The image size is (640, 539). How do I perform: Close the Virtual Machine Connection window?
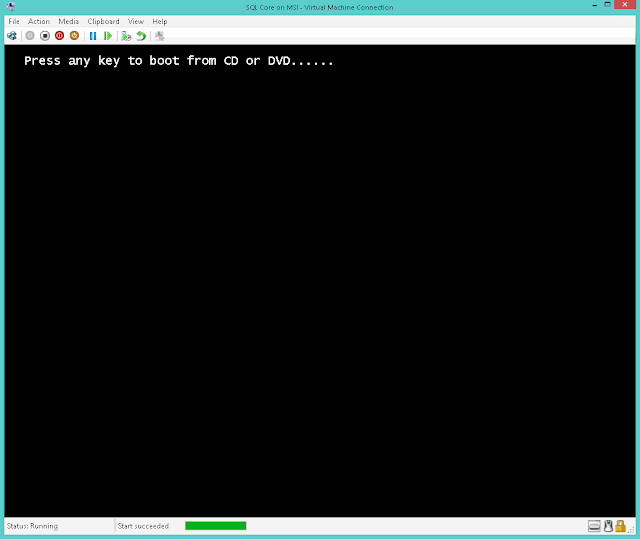(x=625, y=4)
